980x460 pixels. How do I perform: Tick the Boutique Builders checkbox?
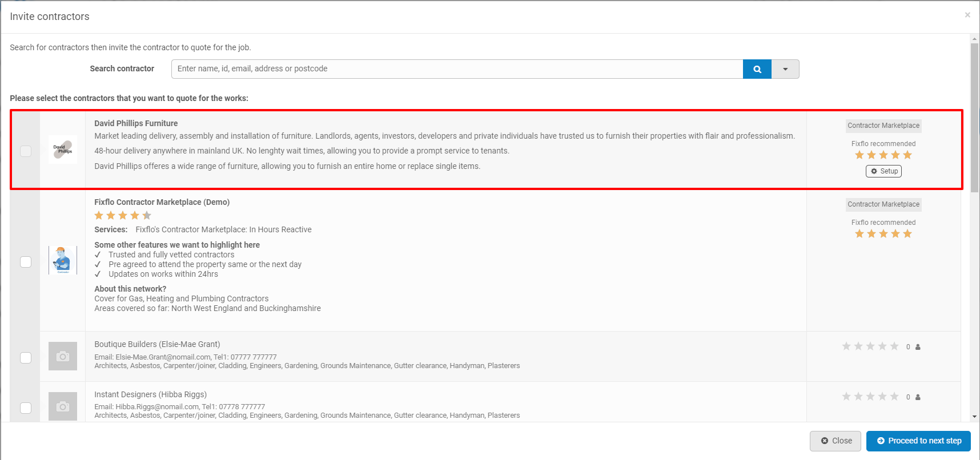click(26, 358)
